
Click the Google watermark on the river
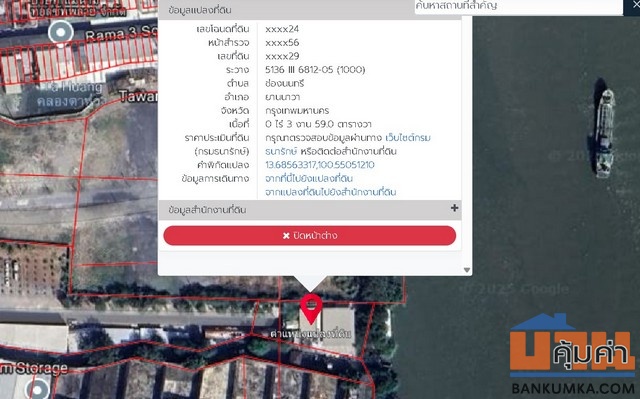click(x=516, y=289)
